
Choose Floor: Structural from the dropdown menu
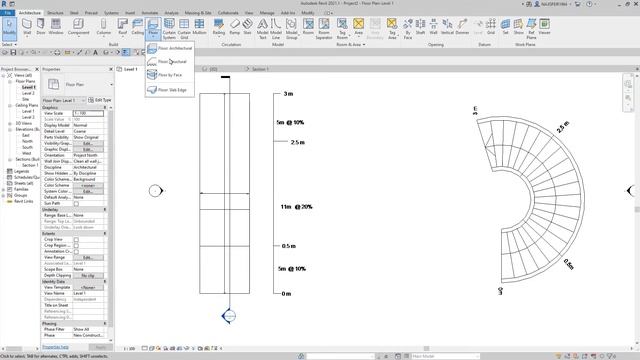coord(170,62)
